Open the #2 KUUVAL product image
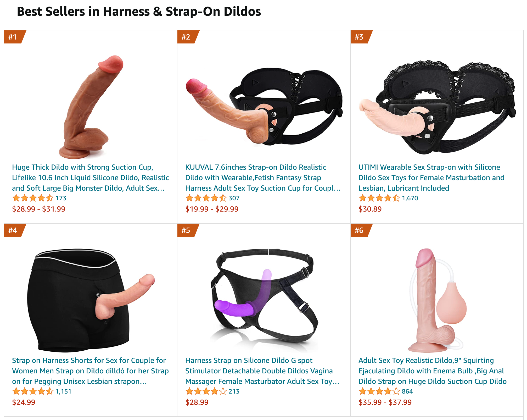The image size is (527, 420). [264, 107]
